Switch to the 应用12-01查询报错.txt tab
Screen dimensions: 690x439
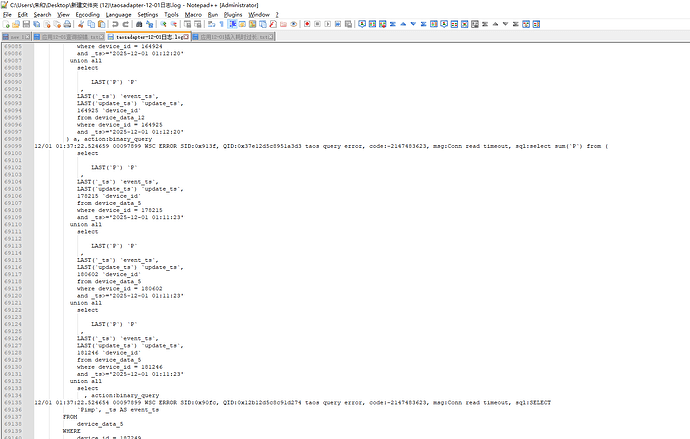tap(67, 37)
